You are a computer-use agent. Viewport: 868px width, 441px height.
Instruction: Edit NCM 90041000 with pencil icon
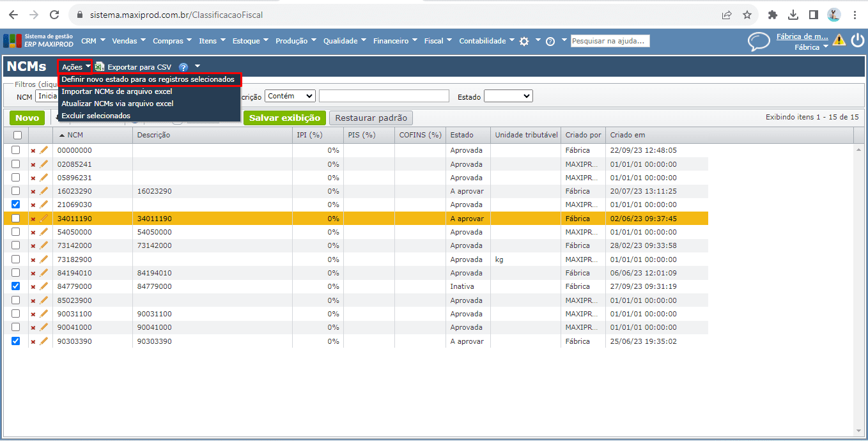pyautogui.click(x=44, y=327)
